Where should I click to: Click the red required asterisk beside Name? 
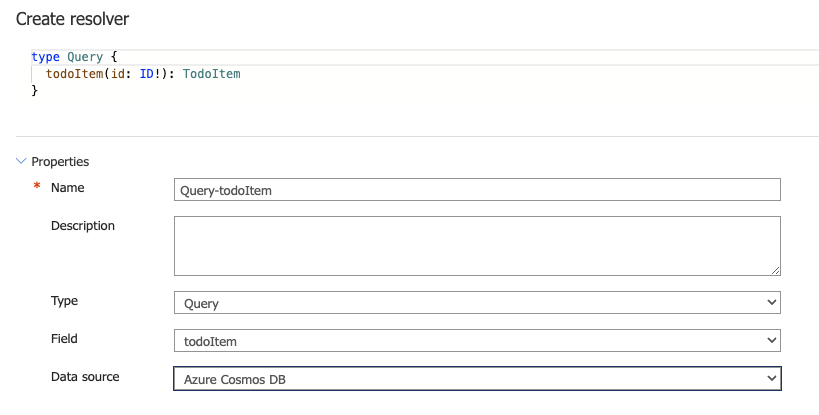(37, 186)
